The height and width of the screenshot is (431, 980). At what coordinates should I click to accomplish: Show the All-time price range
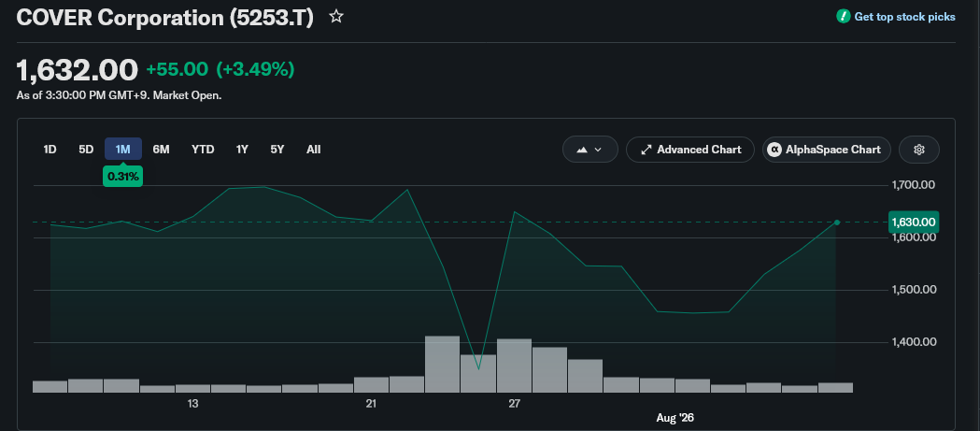[x=314, y=150]
